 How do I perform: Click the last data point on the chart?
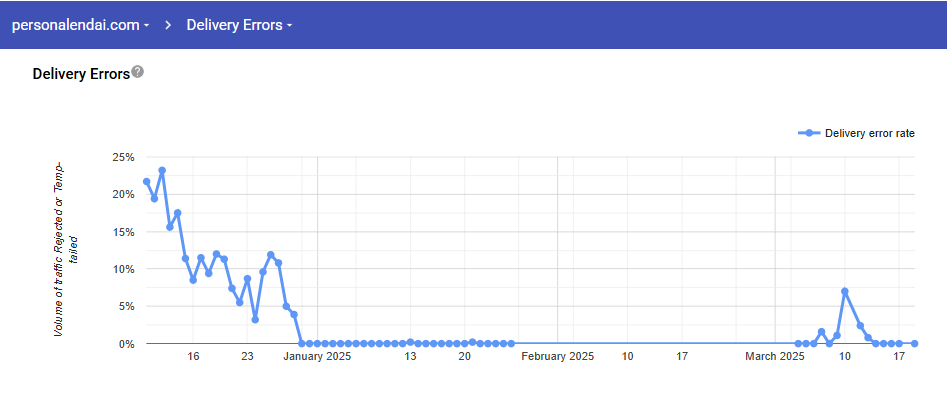[x=914, y=343]
